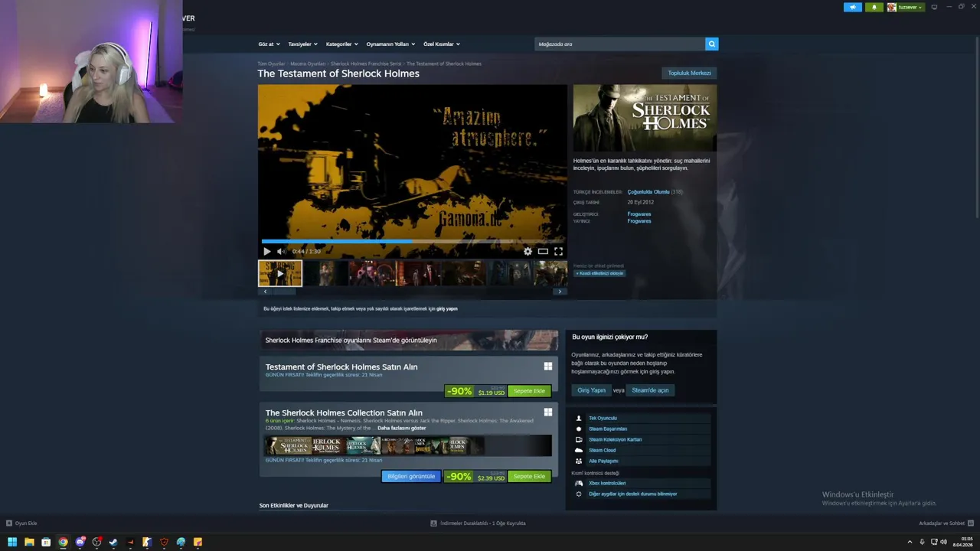Open Steam Başarımları feature link
This screenshot has width=980, height=551.
(607, 429)
